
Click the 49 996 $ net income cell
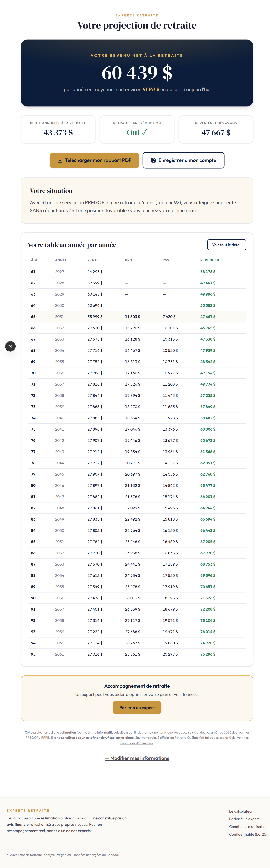208,294
